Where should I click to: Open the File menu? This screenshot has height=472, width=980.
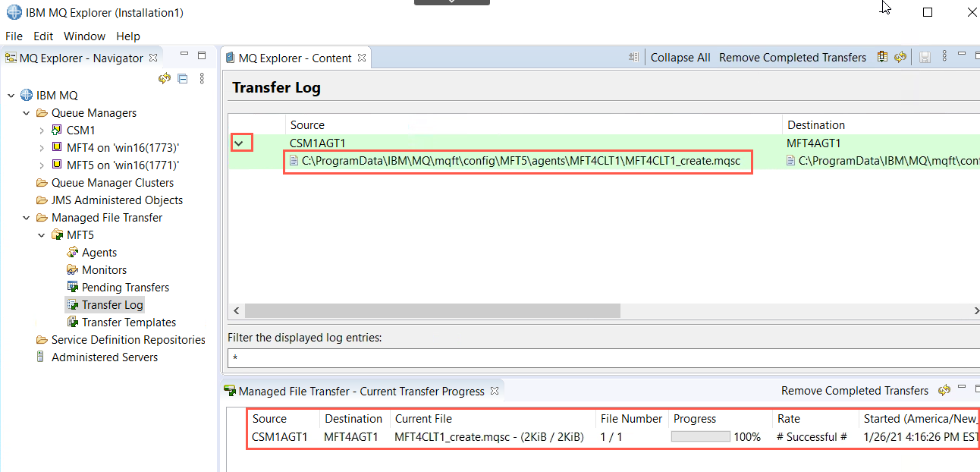14,36
